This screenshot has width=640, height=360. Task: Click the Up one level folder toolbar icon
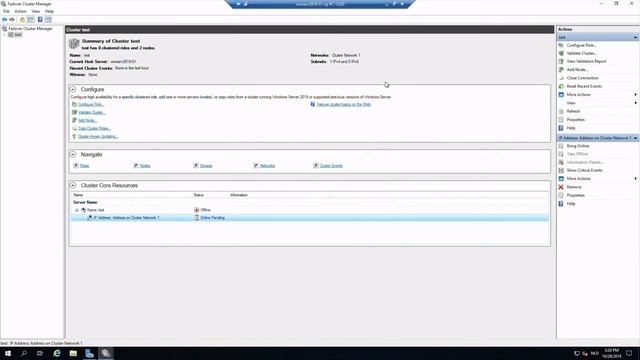(22, 20)
